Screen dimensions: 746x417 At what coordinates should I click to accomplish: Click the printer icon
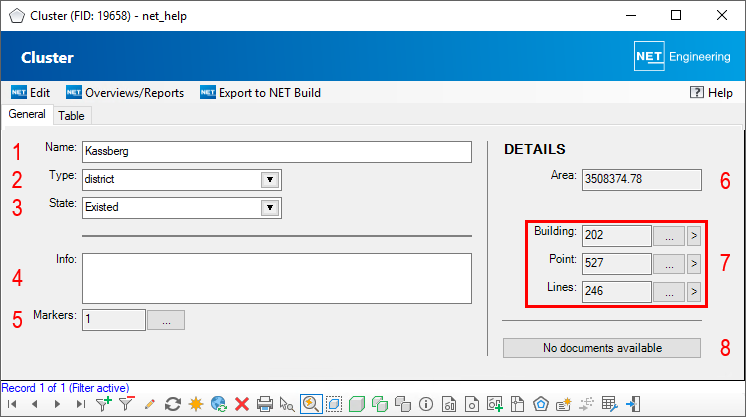pyautogui.click(x=265, y=405)
